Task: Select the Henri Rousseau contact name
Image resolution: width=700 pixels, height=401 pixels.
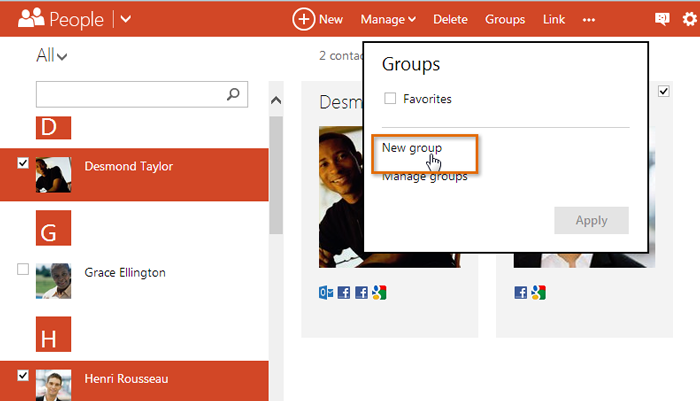Action: click(x=126, y=379)
